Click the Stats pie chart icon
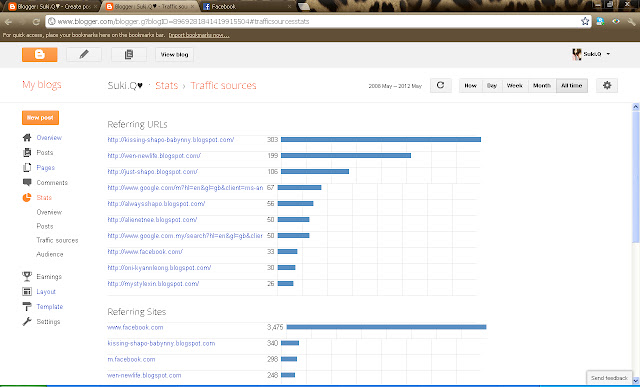Image resolution: width=640 pixels, height=387 pixels. pos(27,198)
